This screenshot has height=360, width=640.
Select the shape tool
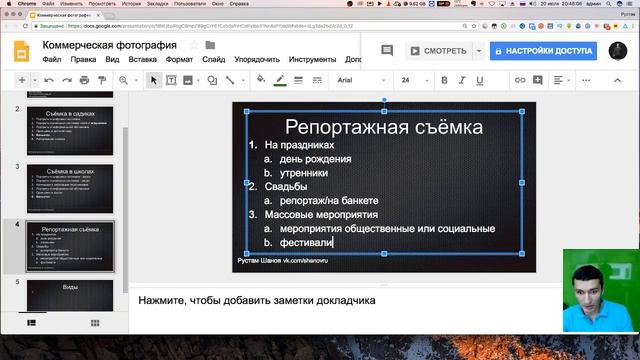212,80
